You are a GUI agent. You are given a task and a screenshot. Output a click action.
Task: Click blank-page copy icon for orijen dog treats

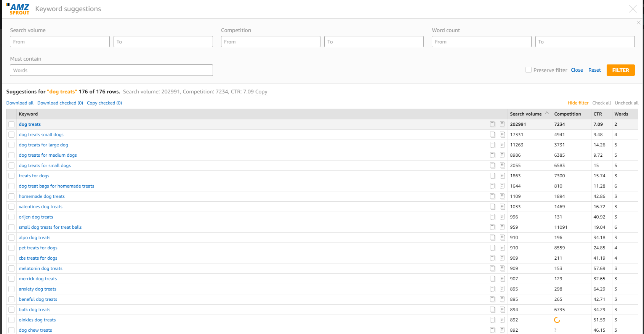coord(492,217)
